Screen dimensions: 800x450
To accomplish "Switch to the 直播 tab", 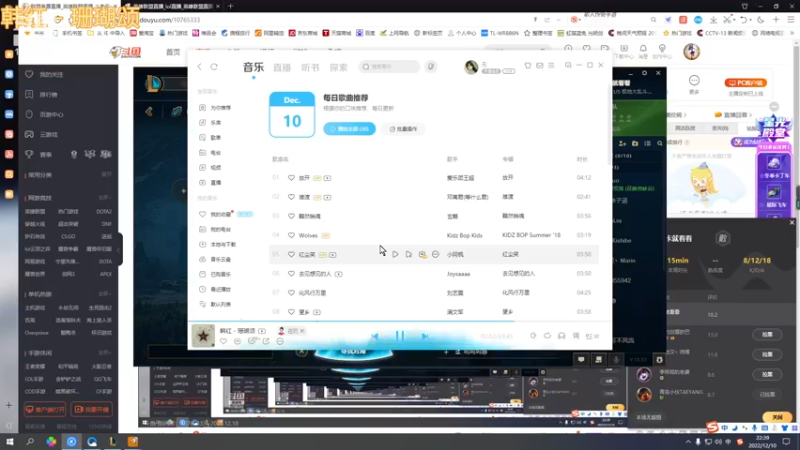I will [282, 67].
